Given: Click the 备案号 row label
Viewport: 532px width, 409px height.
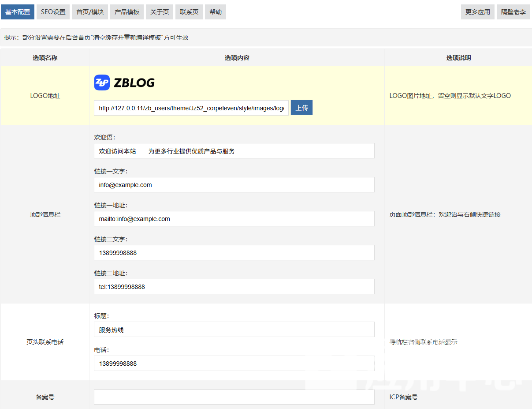Looking at the screenshot, I should click(45, 397).
